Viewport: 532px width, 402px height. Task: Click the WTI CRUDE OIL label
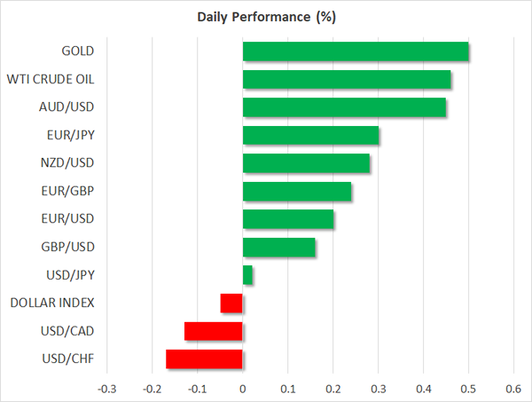pyautogui.click(x=51, y=80)
